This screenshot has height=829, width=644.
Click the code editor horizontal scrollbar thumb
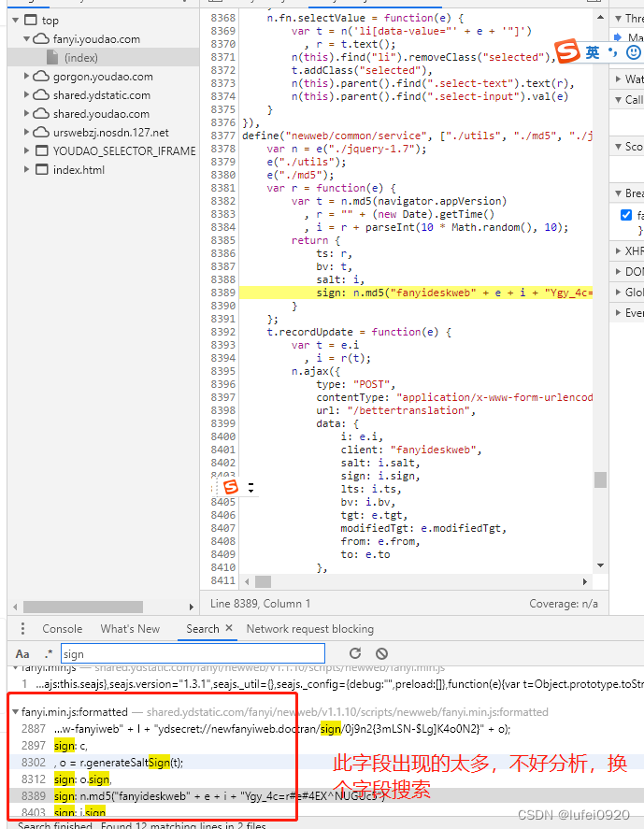(263, 581)
